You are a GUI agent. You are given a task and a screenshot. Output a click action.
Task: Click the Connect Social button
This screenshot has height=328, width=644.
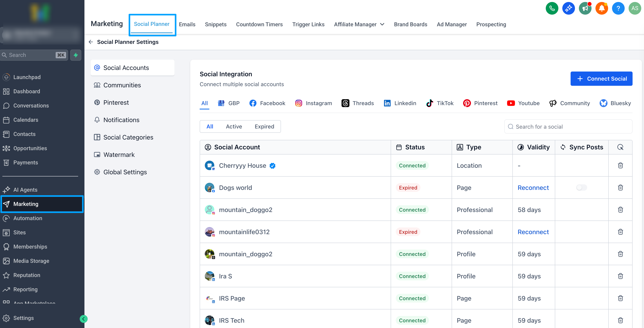click(x=601, y=79)
